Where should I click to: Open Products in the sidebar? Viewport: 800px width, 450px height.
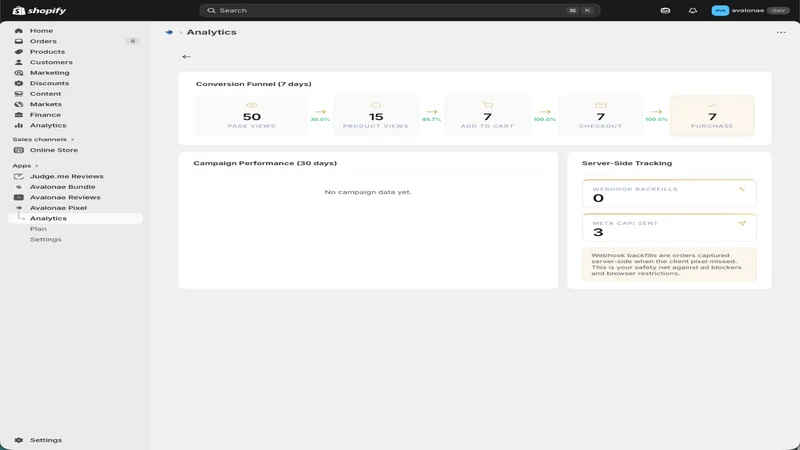(x=47, y=52)
